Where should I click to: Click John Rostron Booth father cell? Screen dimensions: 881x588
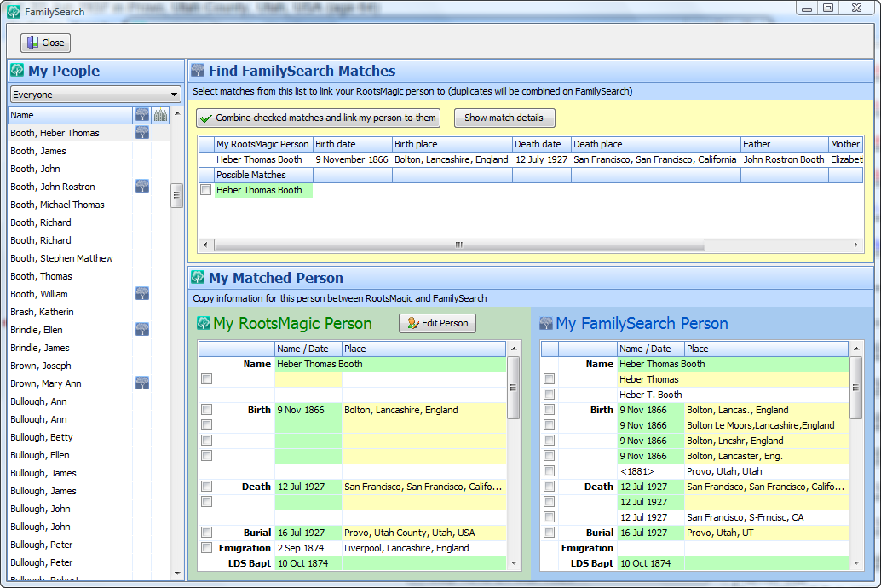[784, 159]
